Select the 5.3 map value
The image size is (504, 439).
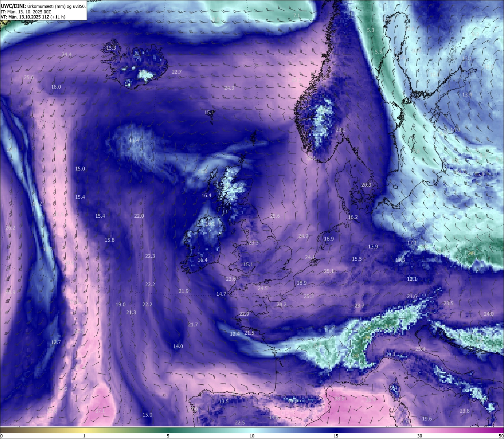tap(371, 30)
